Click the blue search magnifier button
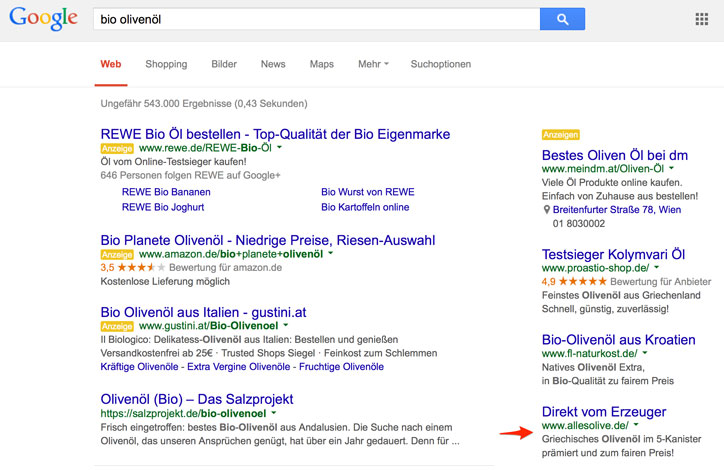The height and width of the screenshot is (470, 724). (x=562, y=19)
